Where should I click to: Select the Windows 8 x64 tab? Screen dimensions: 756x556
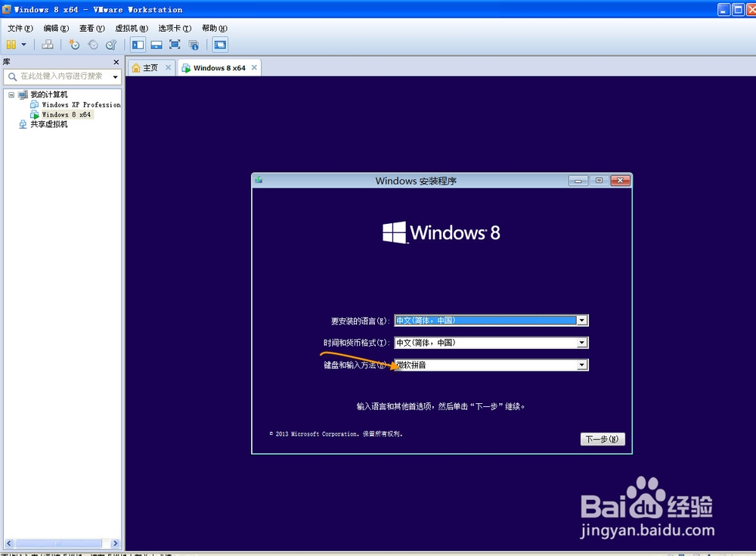click(x=219, y=67)
